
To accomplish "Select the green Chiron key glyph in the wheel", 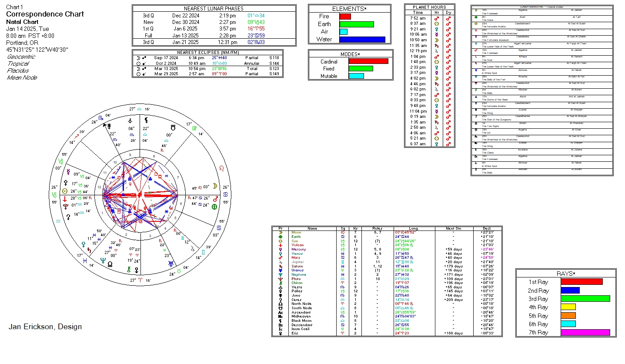I will (x=129, y=269).
